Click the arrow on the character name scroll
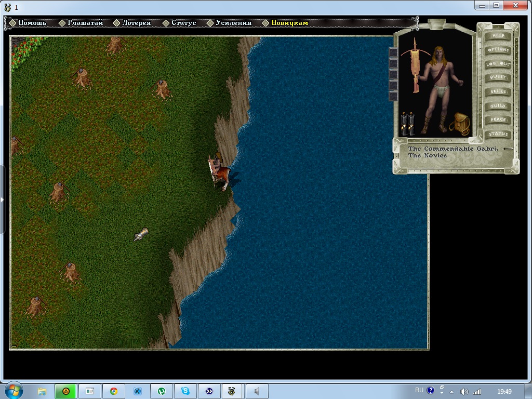Screen dimensions: 532x399 (x=508, y=149)
